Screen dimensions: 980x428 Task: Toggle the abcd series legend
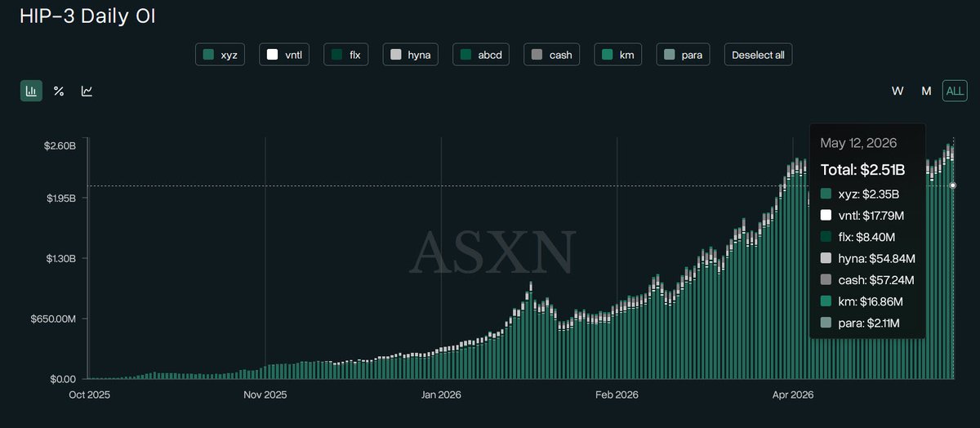[482, 55]
